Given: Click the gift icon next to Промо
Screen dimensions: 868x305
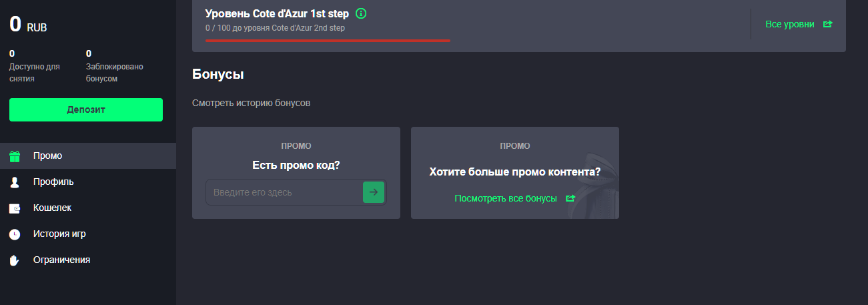Looking at the screenshot, I should pyautogui.click(x=15, y=156).
